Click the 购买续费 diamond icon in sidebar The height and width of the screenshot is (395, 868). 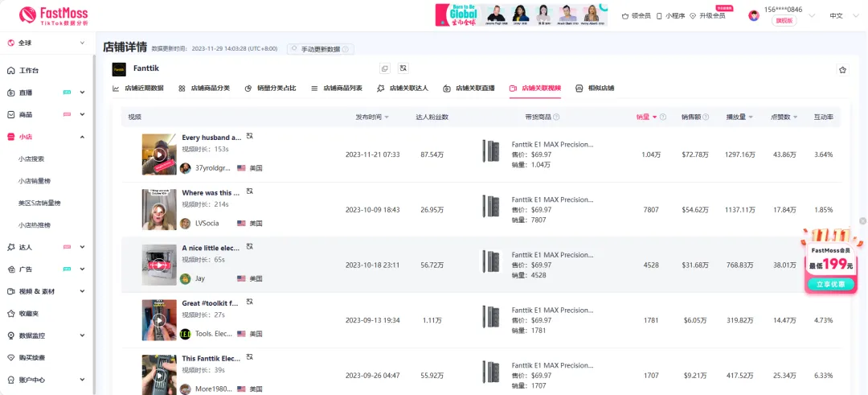pyautogui.click(x=10, y=358)
